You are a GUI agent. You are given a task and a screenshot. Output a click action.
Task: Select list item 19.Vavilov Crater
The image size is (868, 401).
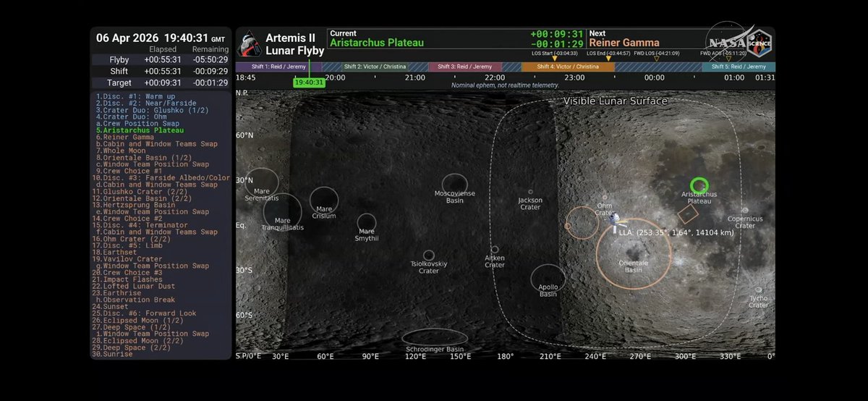[x=128, y=259]
